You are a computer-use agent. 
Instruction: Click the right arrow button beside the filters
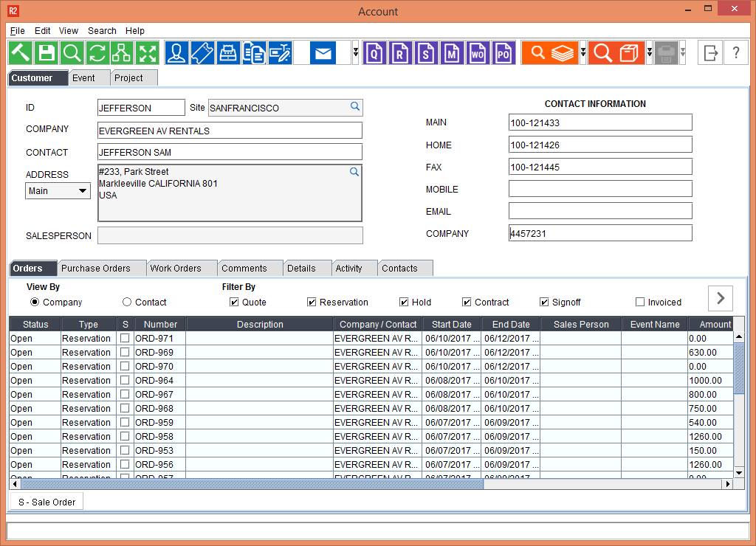(720, 298)
